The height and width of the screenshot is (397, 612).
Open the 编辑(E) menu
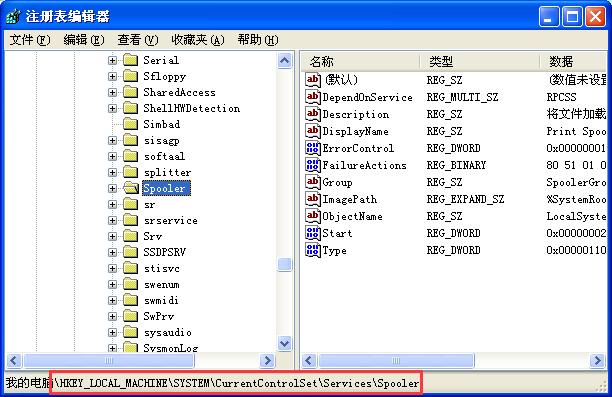click(84, 40)
